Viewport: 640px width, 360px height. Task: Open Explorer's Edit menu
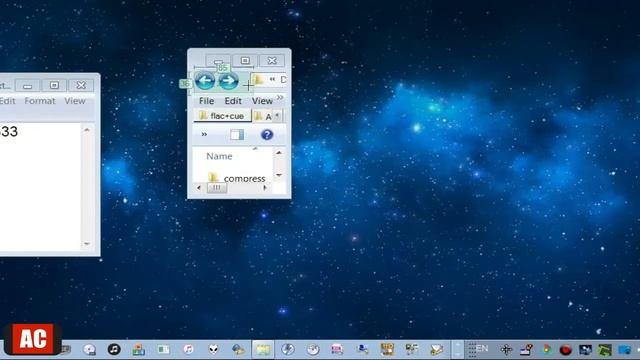(233, 101)
